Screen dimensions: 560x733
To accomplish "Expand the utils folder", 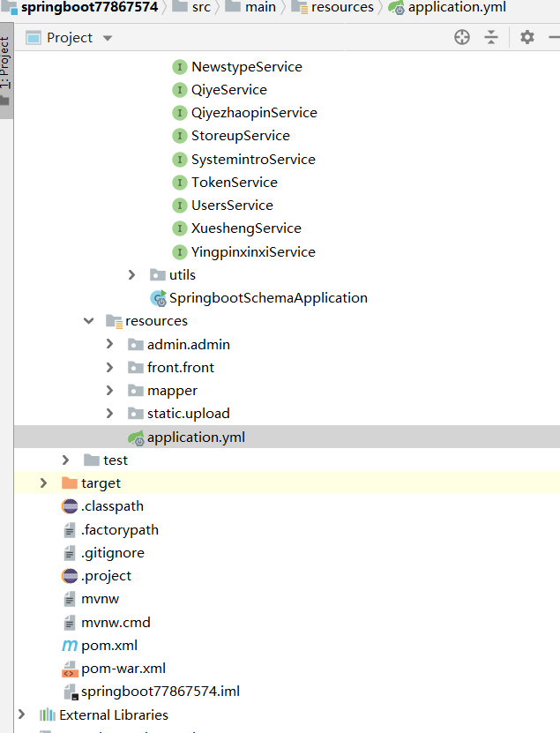I will (x=132, y=275).
